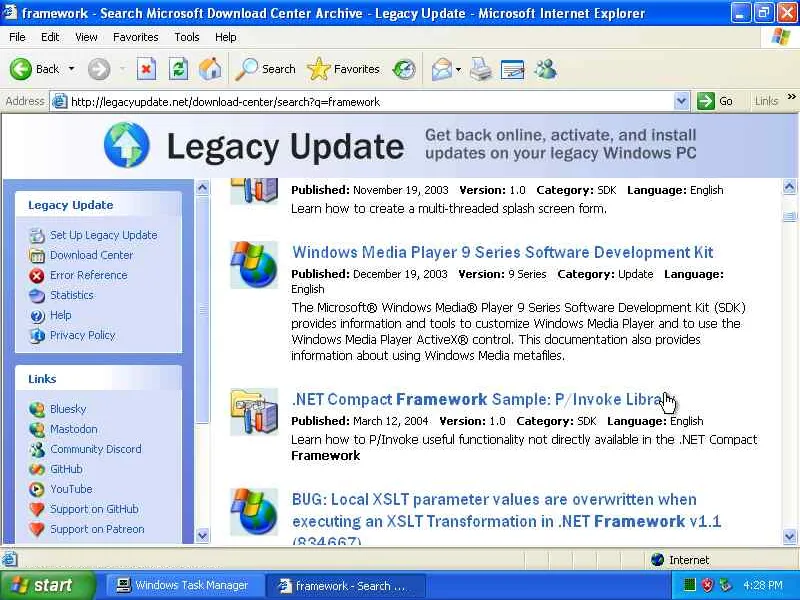
Task: Go to Home page icon
Action: (x=210, y=69)
